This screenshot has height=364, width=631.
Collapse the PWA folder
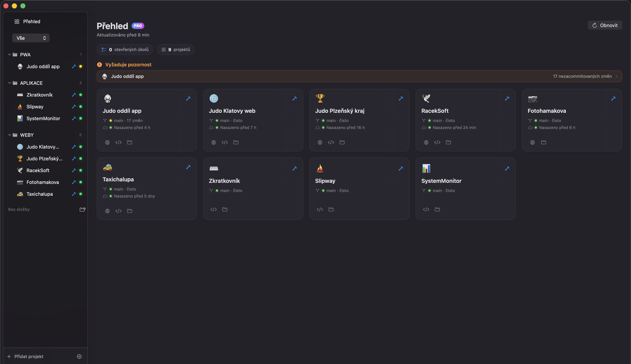(10, 55)
